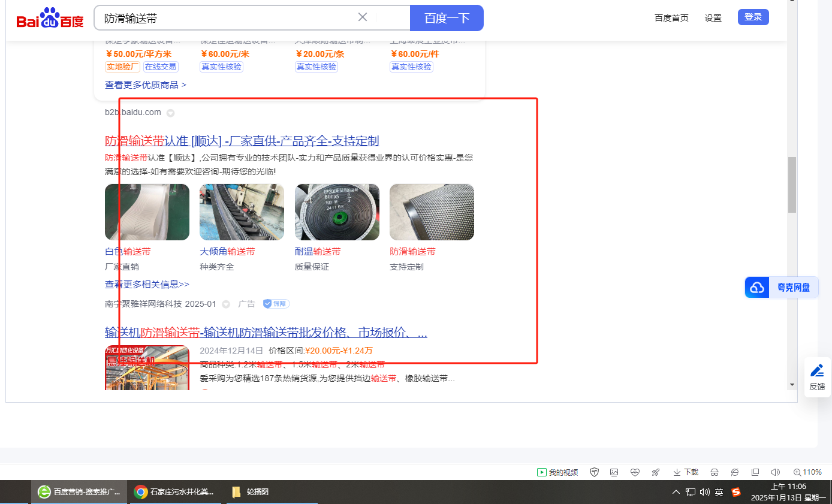Viewport: 832px width, 504px height.
Task: Click the Sogou input method tray icon
Action: coord(736,492)
